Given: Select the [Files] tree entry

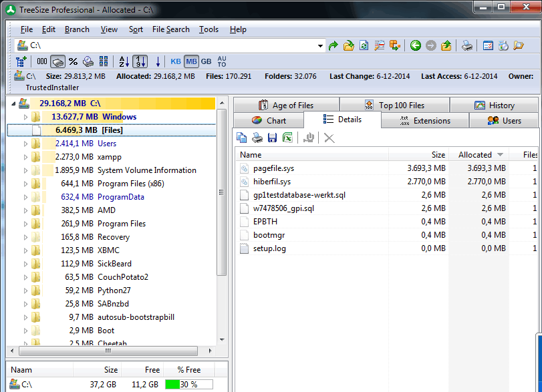Looking at the screenshot, I should click(112, 130).
